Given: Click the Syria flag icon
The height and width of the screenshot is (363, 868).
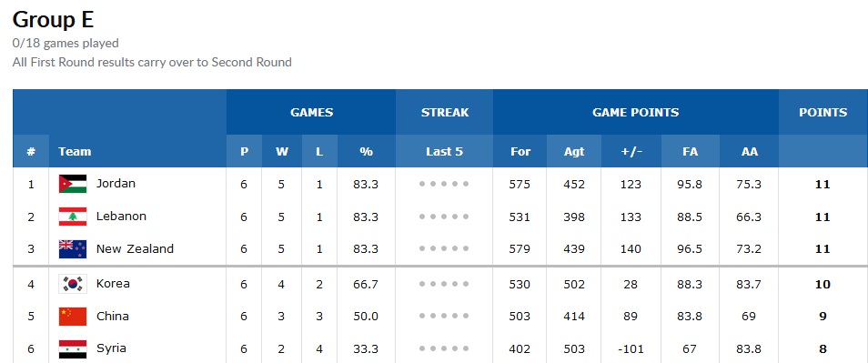Looking at the screenshot, I should tap(73, 349).
